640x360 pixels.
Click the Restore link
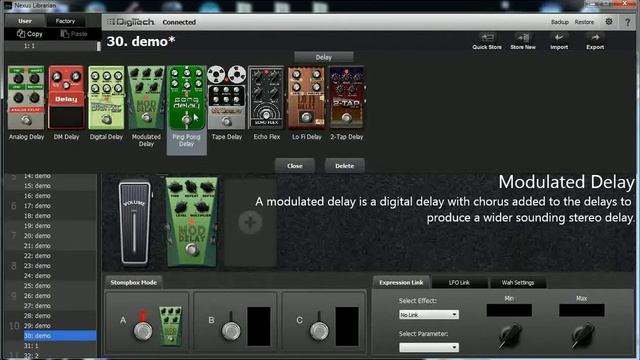point(584,22)
